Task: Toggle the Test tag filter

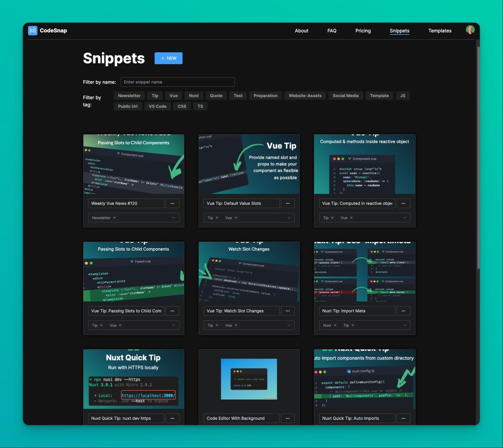Action: coord(238,96)
